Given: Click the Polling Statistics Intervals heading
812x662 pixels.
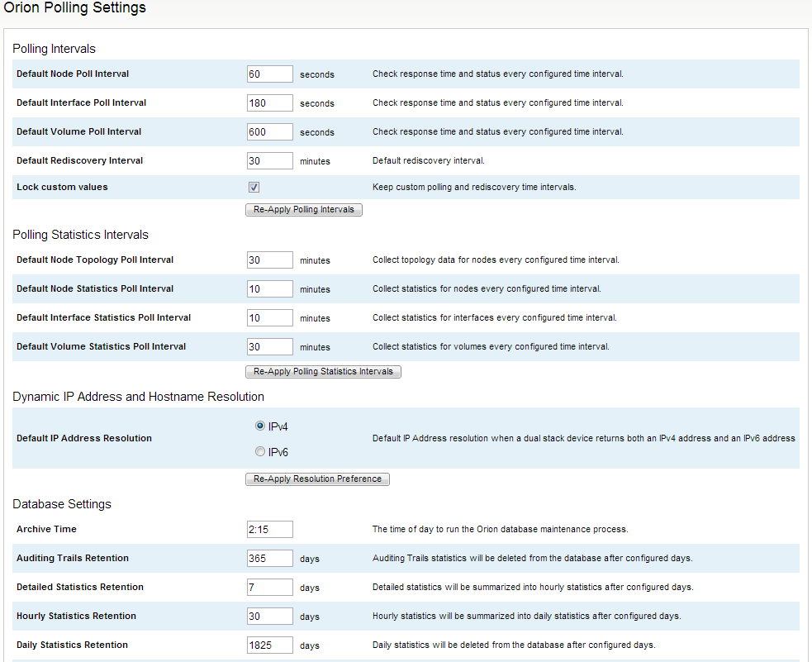Looking at the screenshot, I should point(80,235).
